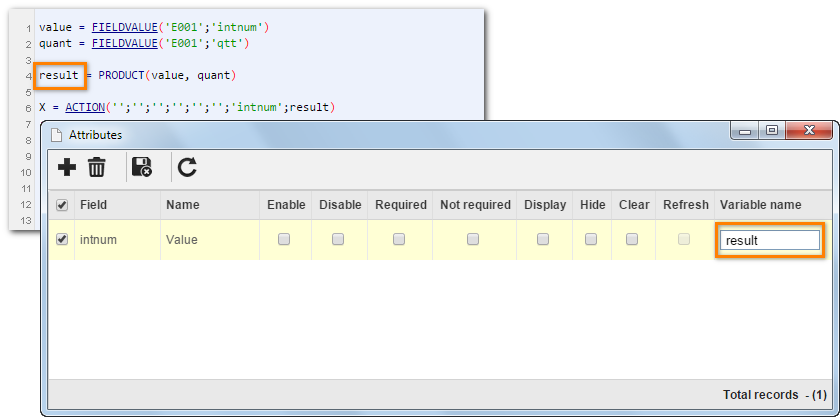Check the Clear option for intnum

(632, 240)
